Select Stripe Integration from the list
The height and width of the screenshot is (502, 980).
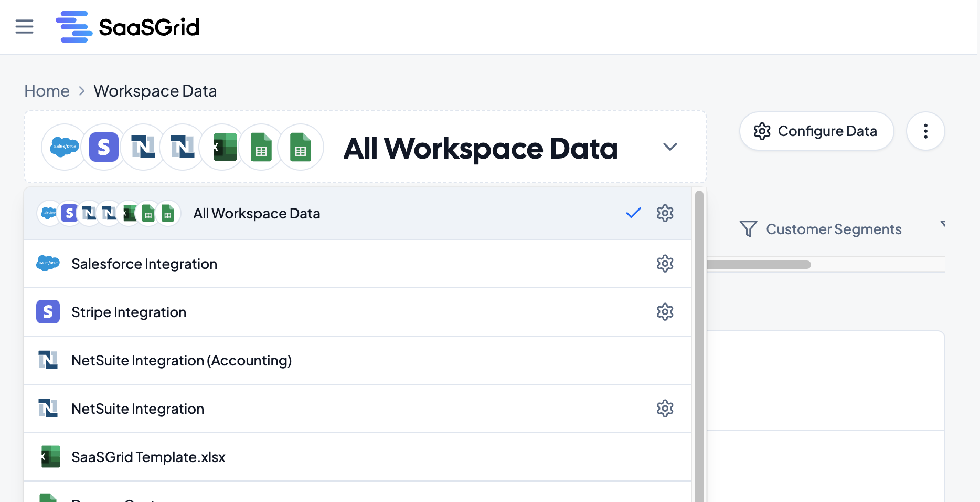129,312
